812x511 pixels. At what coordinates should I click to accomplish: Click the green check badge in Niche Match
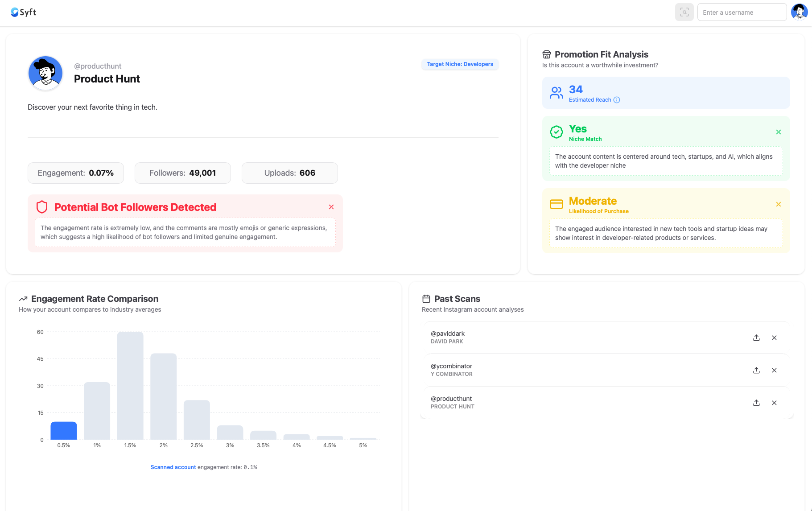click(556, 132)
